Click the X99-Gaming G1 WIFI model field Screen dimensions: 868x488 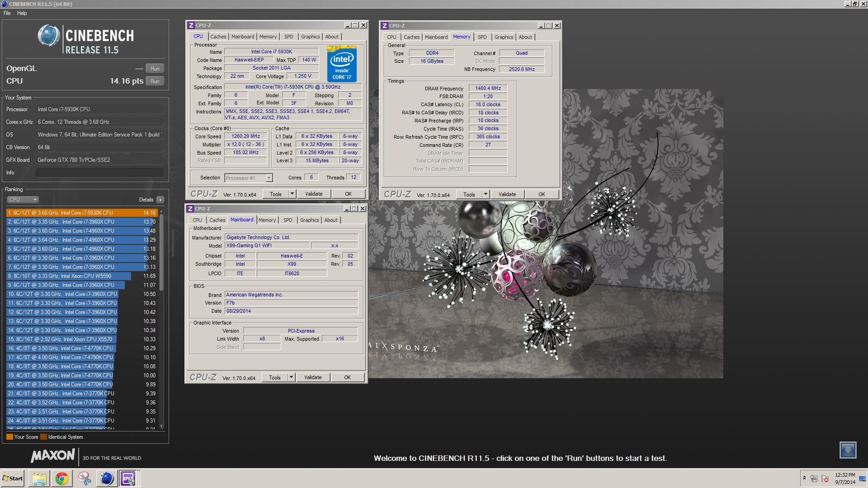coord(267,245)
